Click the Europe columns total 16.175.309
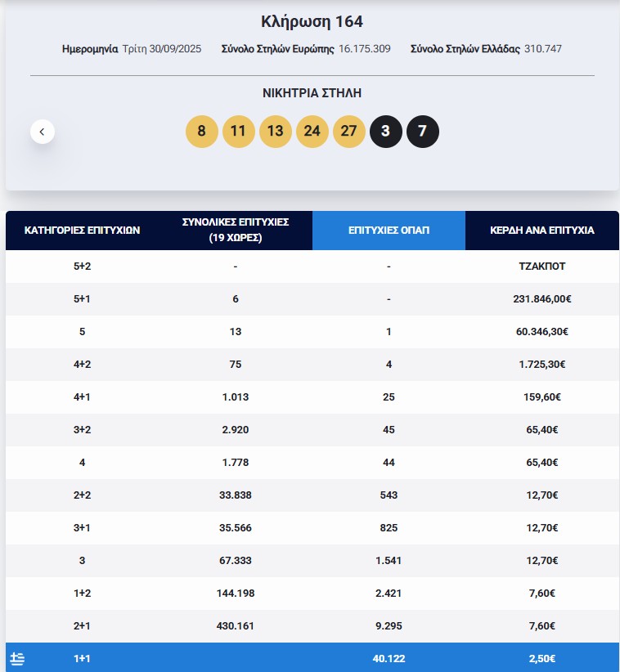This screenshot has height=672, width=620. 364,49
